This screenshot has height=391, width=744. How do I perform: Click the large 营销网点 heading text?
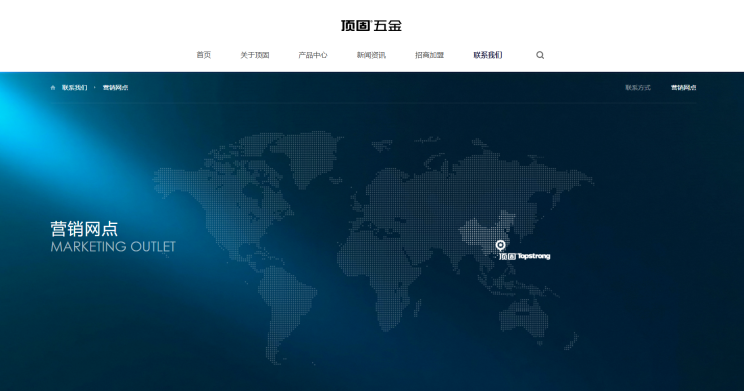(84, 229)
